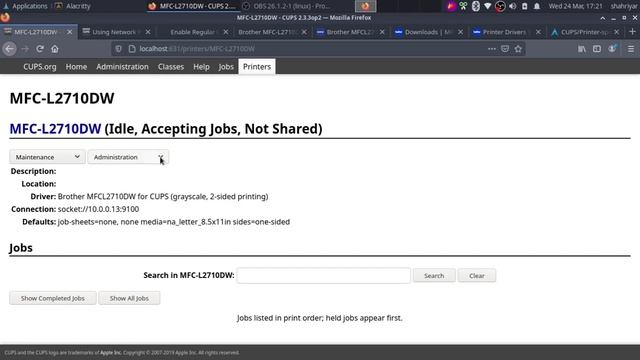
Task: Open the Help nav item
Action: click(x=201, y=67)
